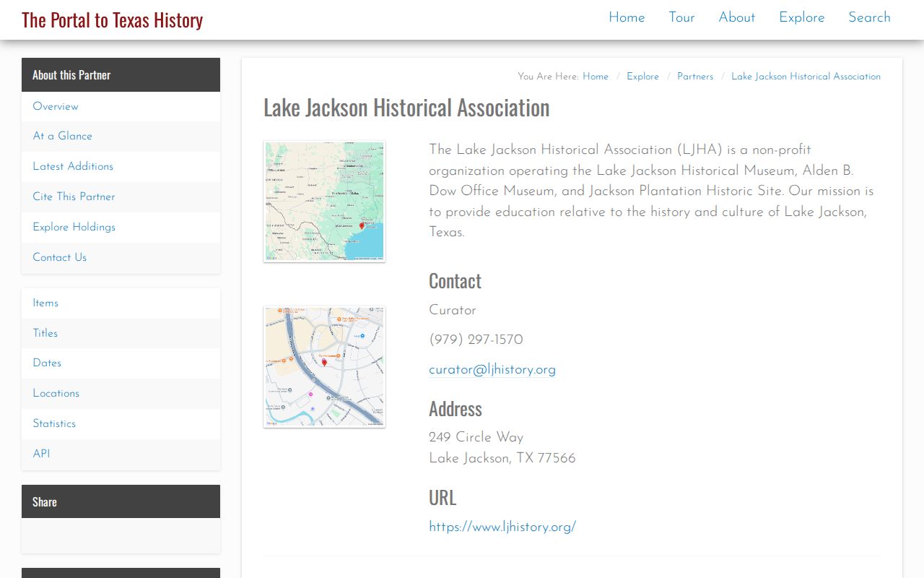Image resolution: width=924 pixels, height=578 pixels.
Task: Open the Explore menu in top navigation
Action: click(801, 17)
